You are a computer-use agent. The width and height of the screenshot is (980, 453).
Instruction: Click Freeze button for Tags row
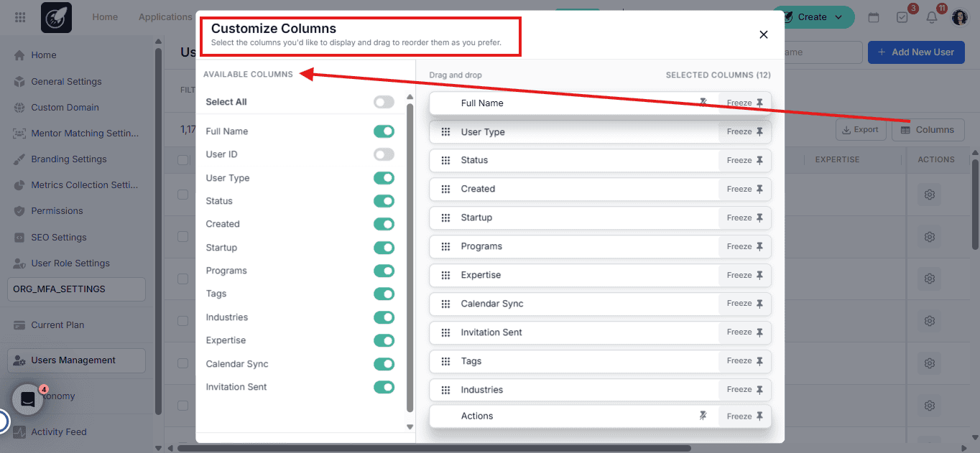745,361
